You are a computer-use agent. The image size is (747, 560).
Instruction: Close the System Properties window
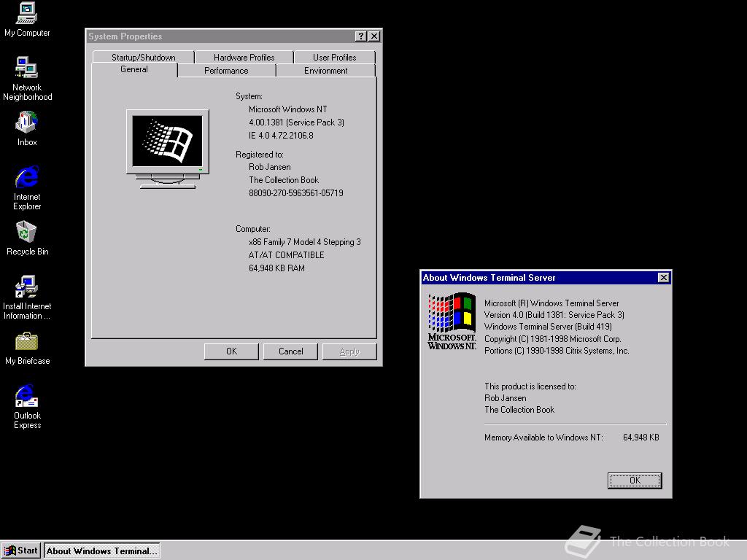[x=374, y=36]
